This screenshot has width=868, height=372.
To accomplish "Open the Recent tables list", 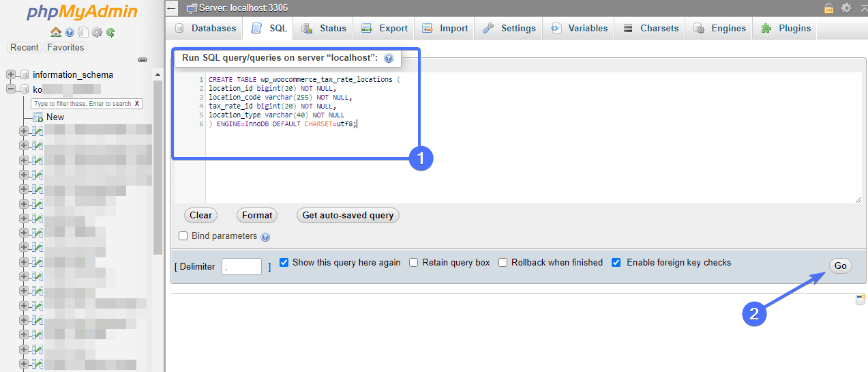I will pos(25,47).
